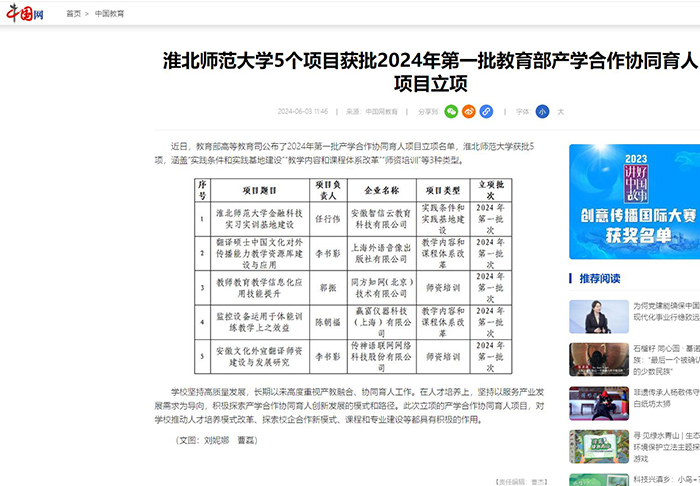Click the source link 中国网教育
700x486 pixels.
(381, 111)
